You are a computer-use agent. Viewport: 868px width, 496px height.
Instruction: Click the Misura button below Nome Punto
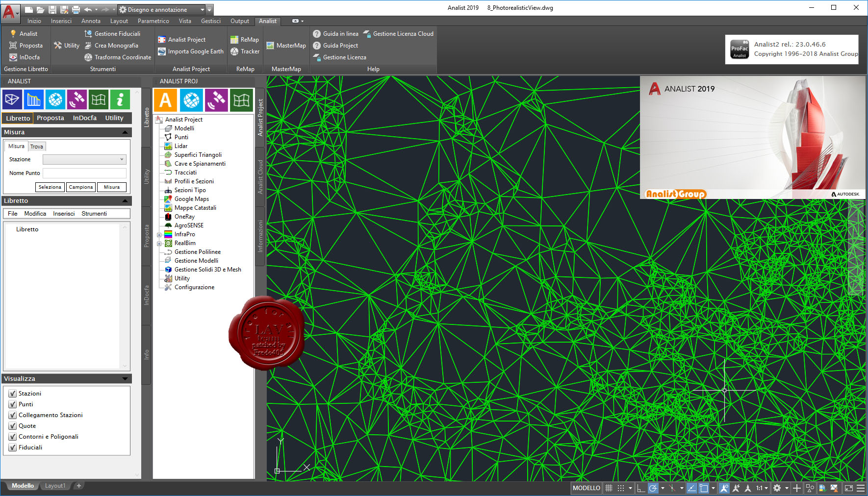[112, 187]
